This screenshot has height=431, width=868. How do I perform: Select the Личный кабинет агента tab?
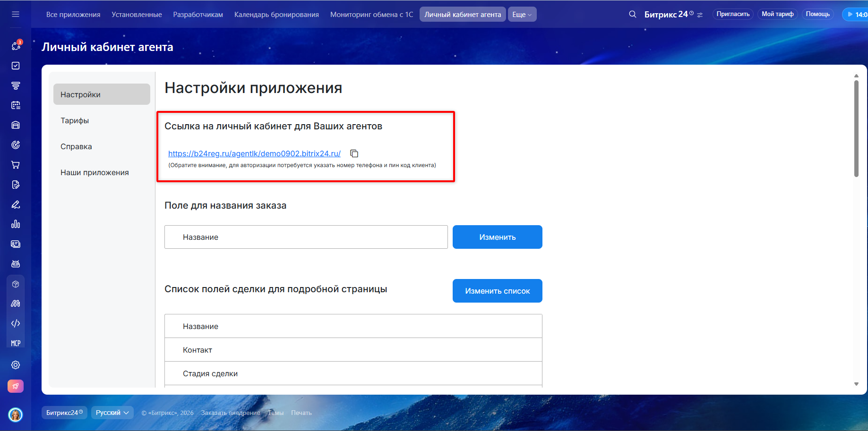(463, 14)
